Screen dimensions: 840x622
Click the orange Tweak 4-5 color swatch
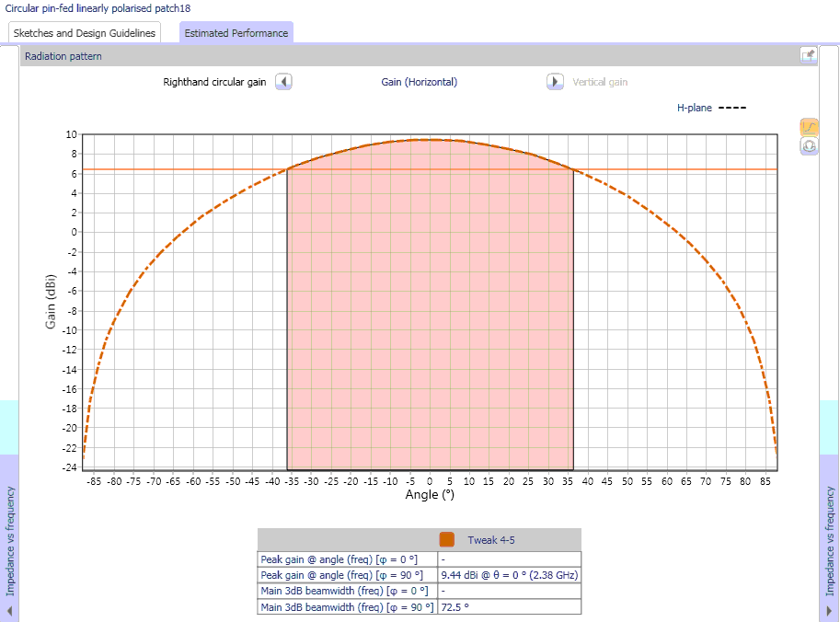pos(447,540)
